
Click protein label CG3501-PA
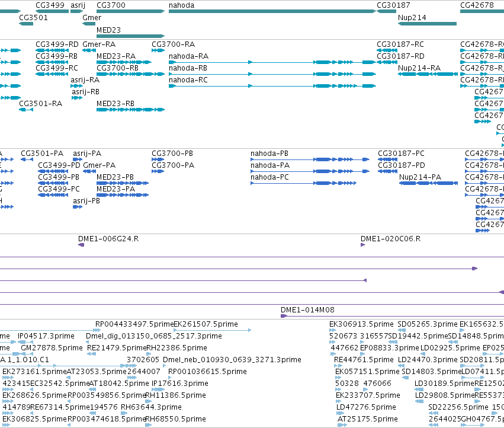tap(42, 153)
